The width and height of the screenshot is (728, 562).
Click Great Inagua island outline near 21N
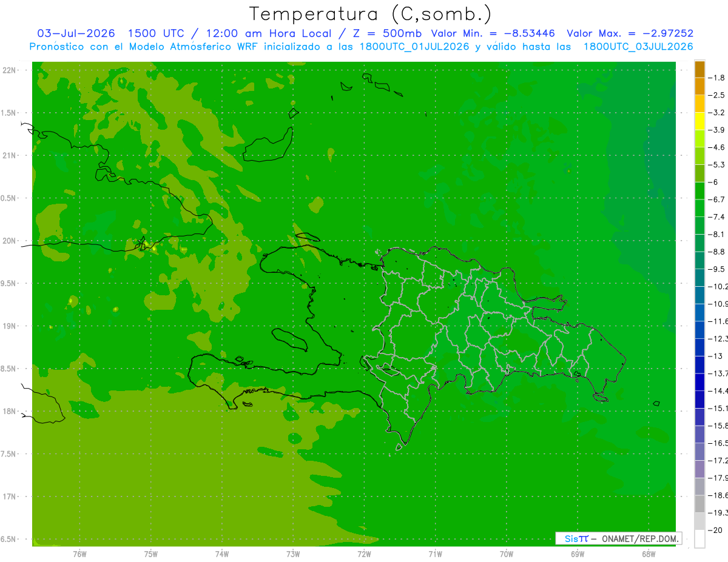(x=269, y=144)
